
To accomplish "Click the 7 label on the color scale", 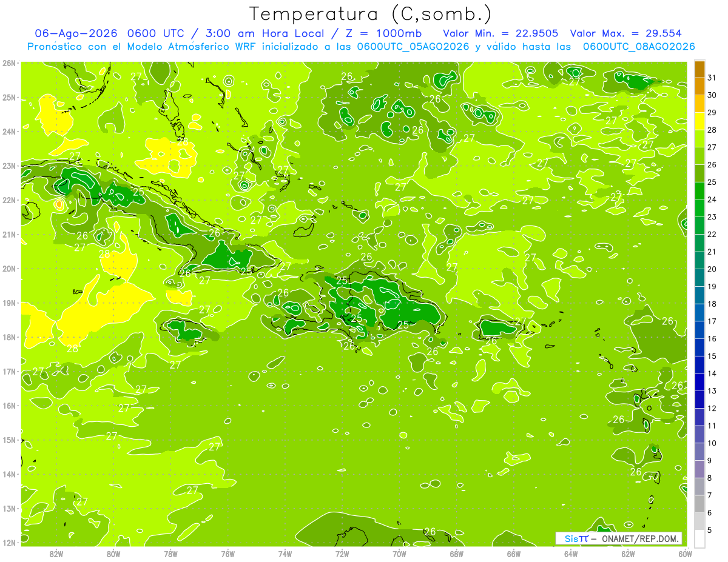I will click(x=710, y=495).
